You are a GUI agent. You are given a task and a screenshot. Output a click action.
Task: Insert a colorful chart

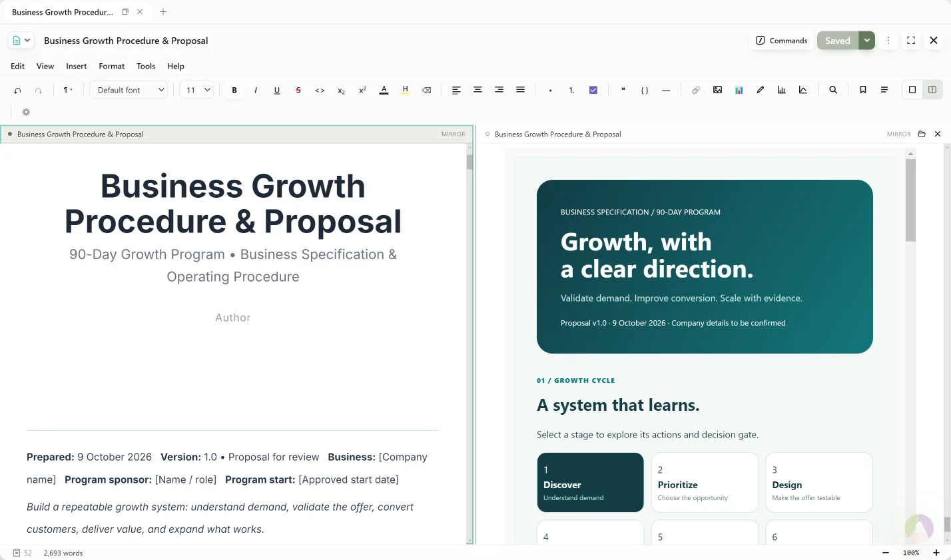pos(739,90)
